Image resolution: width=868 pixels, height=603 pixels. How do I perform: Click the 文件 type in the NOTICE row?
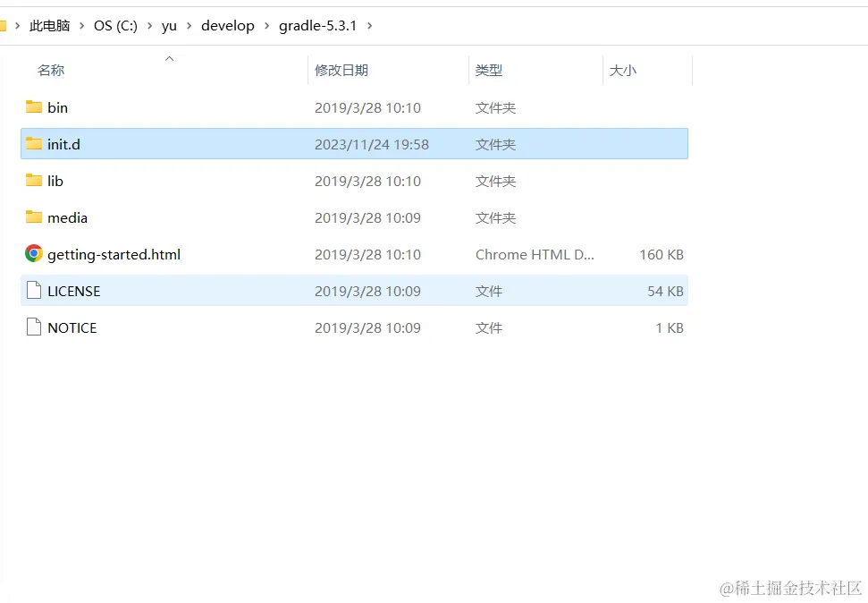489,327
